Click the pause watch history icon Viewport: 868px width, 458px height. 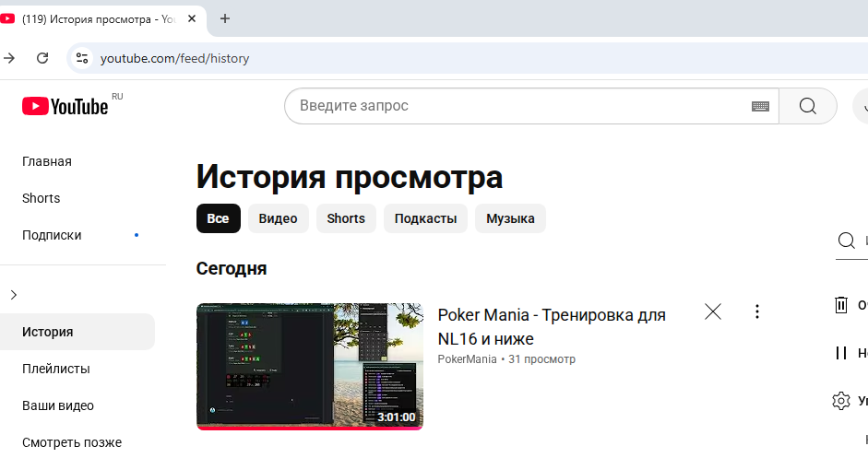coord(841,352)
